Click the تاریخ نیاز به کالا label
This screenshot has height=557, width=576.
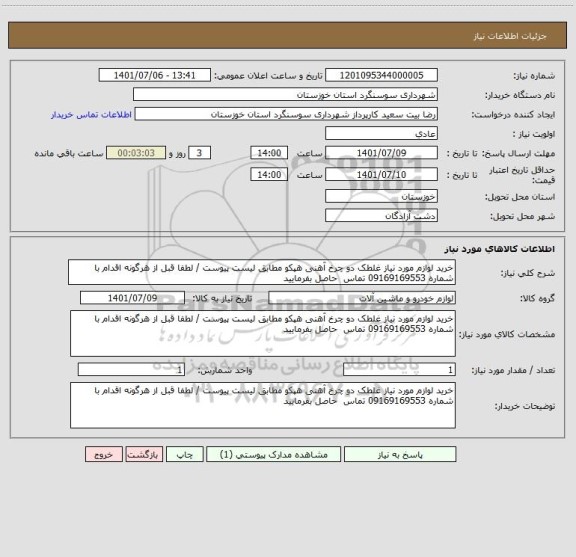click(222, 299)
